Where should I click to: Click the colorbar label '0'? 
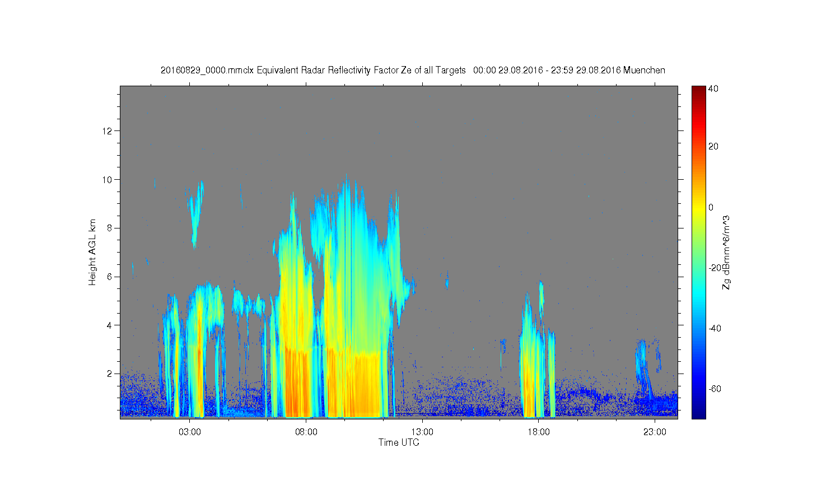[x=711, y=207]
